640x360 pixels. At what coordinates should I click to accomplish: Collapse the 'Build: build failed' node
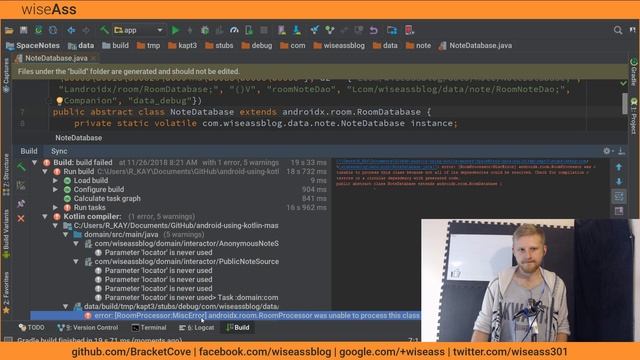34,162
